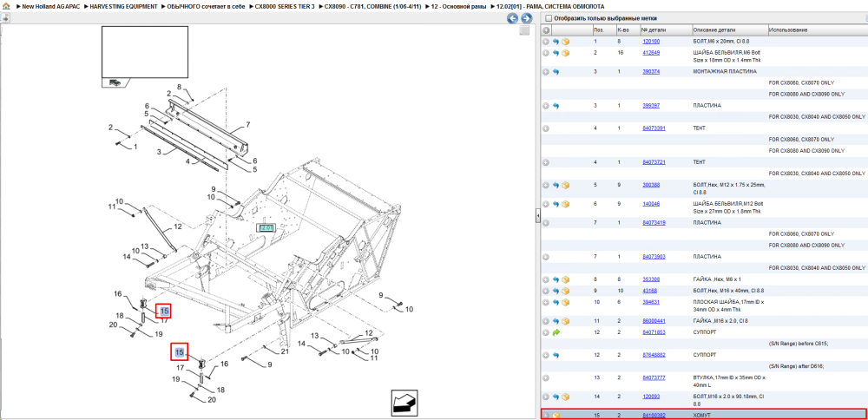Click callout number 7 in diagram
868x420 pixels.
pyautogui.click(x=248, y=124)
